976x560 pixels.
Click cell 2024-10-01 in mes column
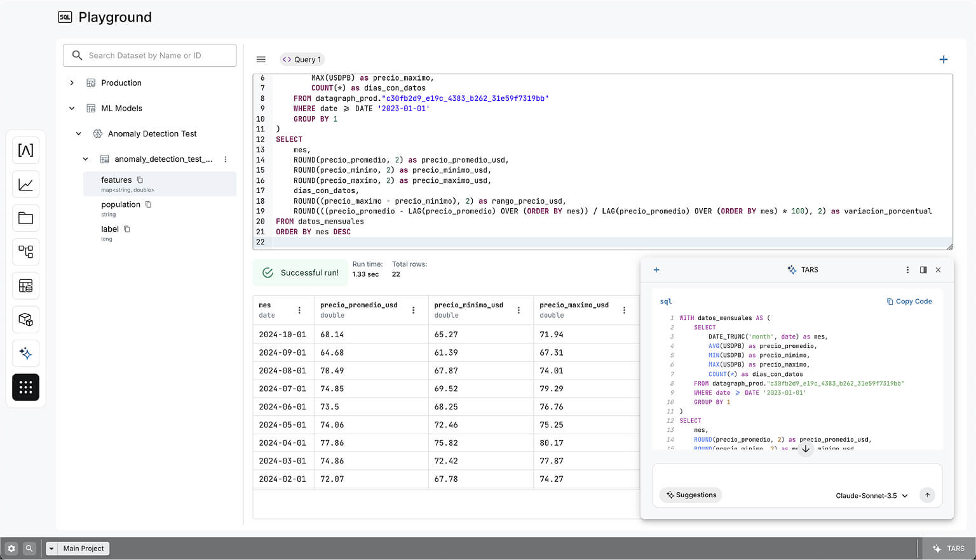click(x=282, y=335)
